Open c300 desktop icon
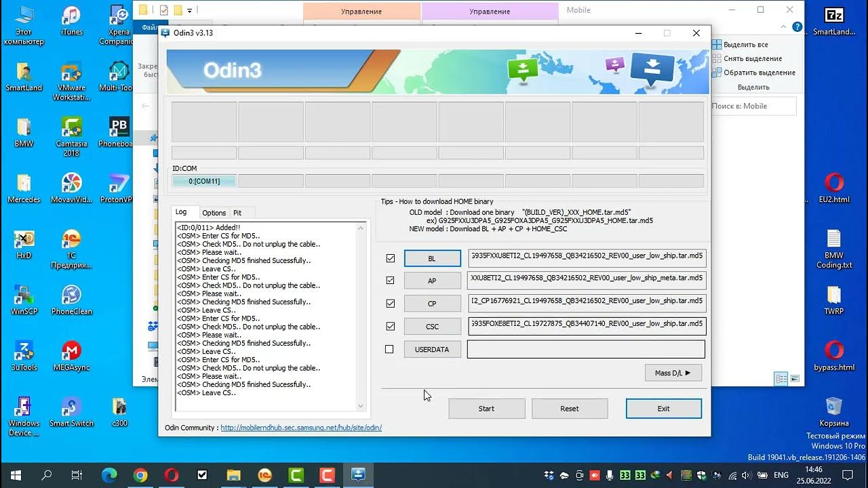Image resolution: width=868 pixels, height=488 pixels. (119, 411)
